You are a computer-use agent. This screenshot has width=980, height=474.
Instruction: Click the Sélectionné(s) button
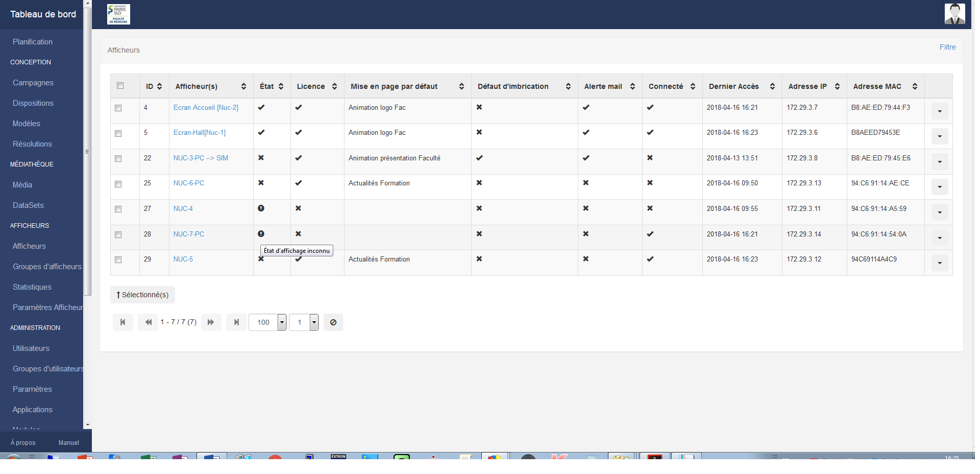(142, 295)
